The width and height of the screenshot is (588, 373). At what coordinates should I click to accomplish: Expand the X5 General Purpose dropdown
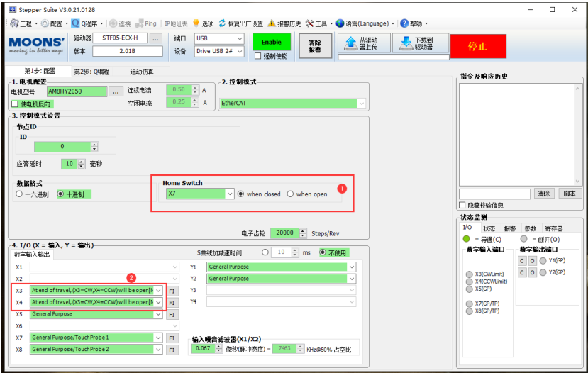click(159, 314)
